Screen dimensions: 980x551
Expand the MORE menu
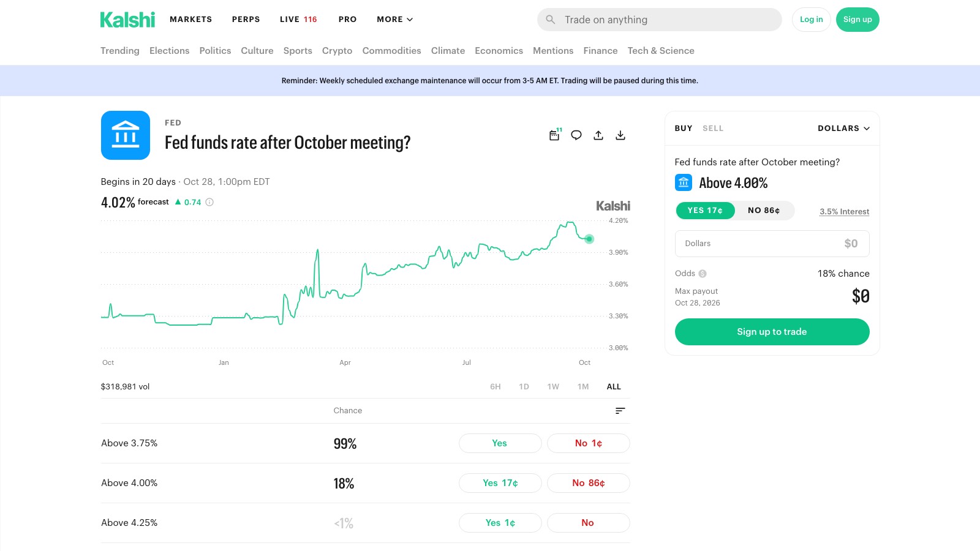click(395, 20)
